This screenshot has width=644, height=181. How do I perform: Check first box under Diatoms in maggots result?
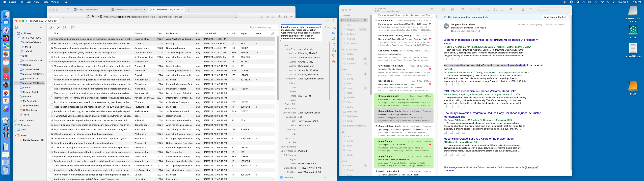pos(445,59)
